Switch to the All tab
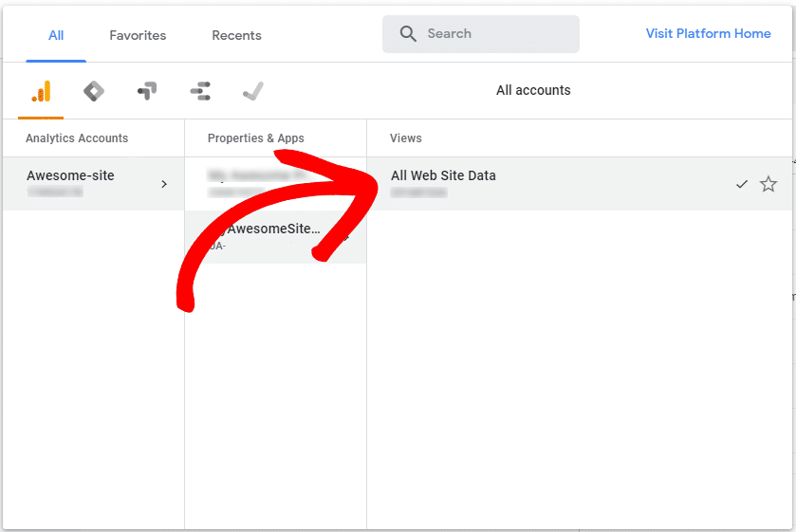This screenshot has height=532, width=796. [x=56, y=35]
